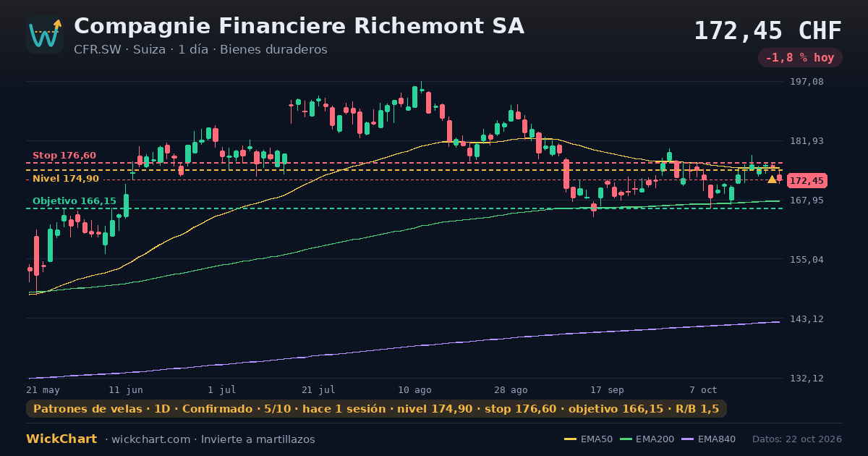Click the '172,45 CHF' price header
The image size is (868, 456).
767,30
